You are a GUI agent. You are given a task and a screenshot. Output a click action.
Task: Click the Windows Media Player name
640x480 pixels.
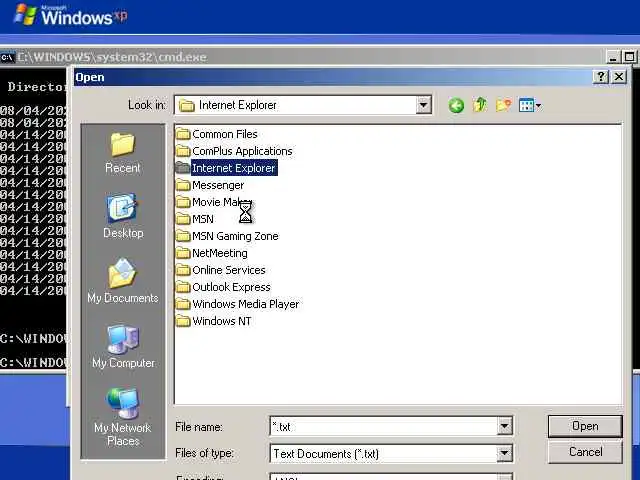click(x=246, y=304)
